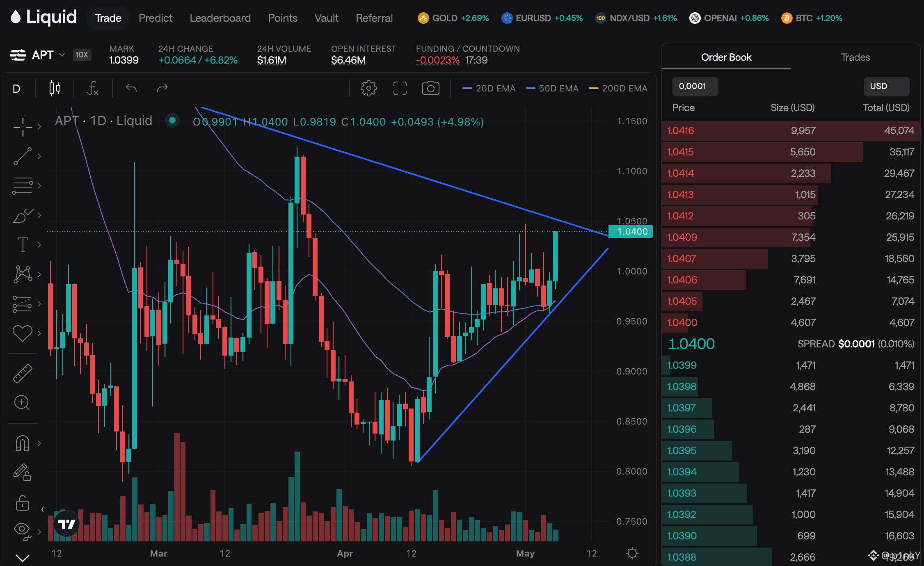Toggle the magnet snap mode
924x566 pixels.
[23, 443]
